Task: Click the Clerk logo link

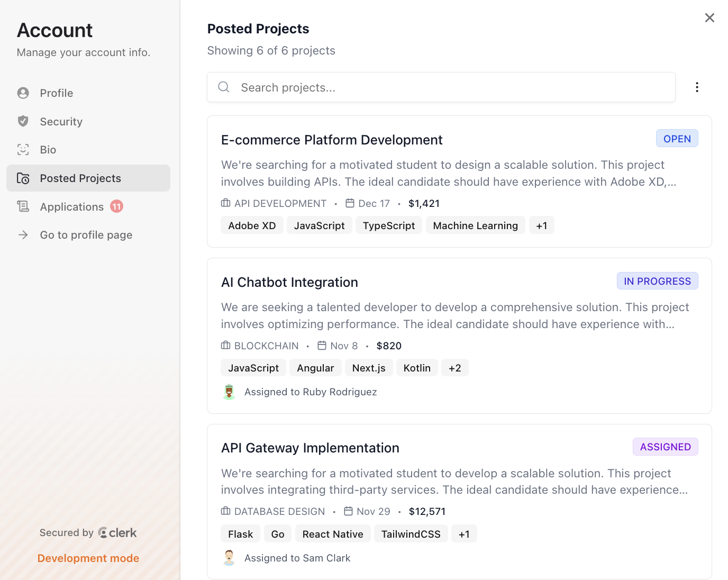Action: 117,533
